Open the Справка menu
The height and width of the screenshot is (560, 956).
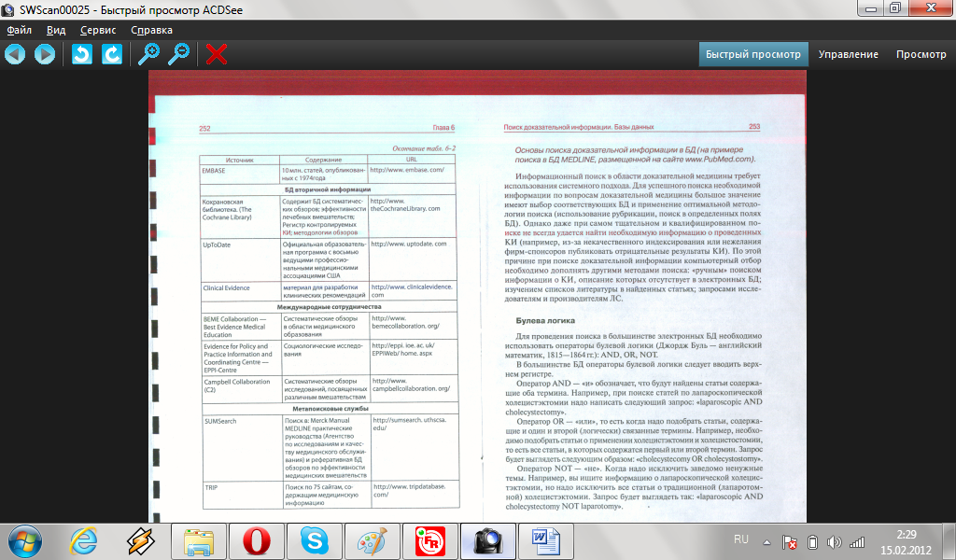point(152,30)
